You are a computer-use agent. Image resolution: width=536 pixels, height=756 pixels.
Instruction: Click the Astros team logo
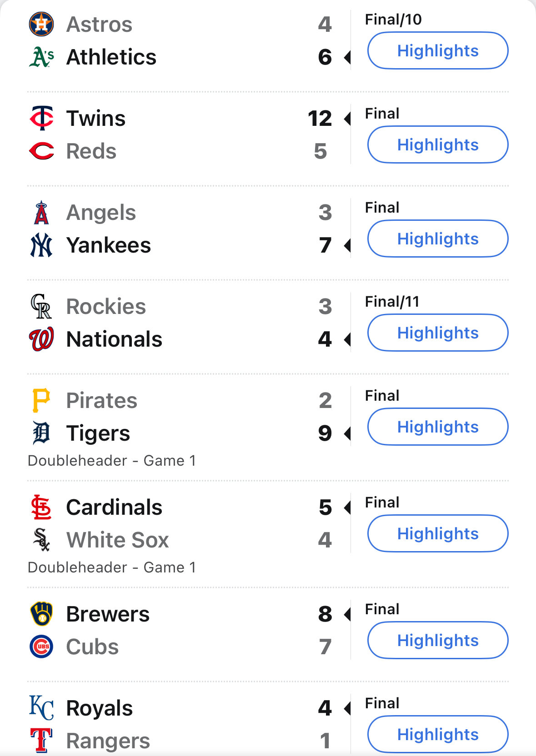coord(41,24)
